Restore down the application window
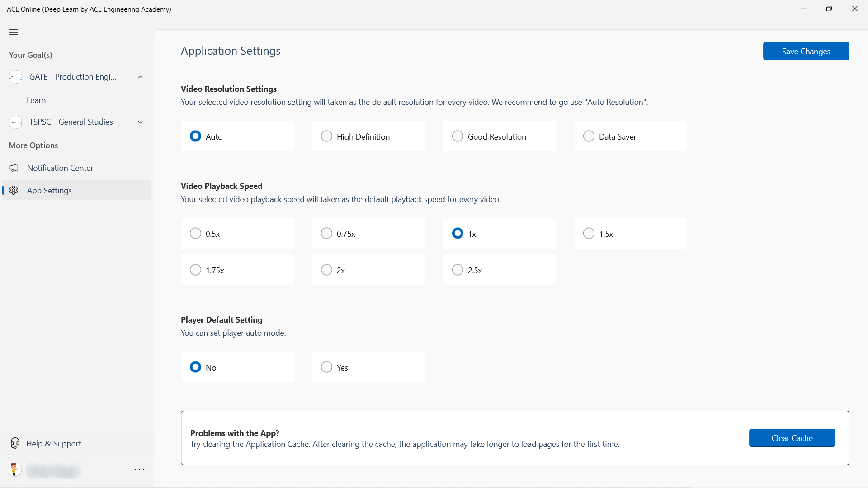 829,9
